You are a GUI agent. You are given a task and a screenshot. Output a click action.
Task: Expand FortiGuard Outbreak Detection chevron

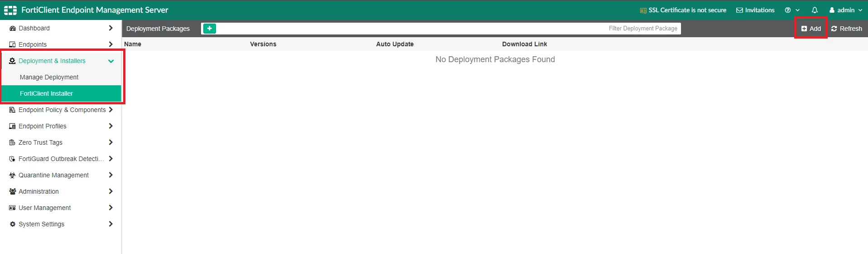(x=110, y=159)
